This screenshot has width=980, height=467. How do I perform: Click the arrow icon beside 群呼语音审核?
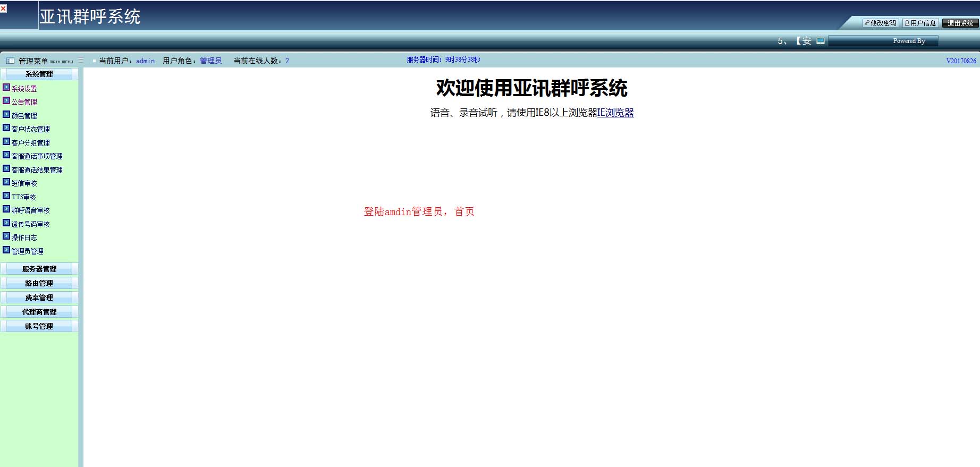coord(6,209)
